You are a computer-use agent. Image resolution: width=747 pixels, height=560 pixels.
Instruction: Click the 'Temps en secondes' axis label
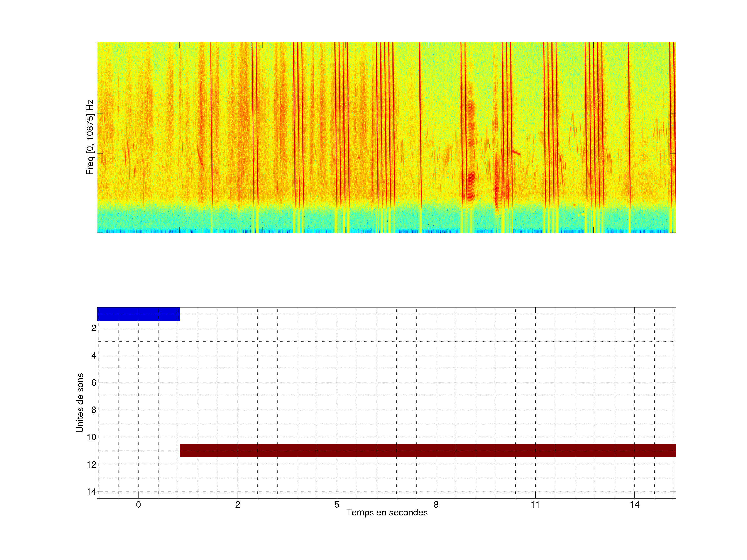pos(387,512)
